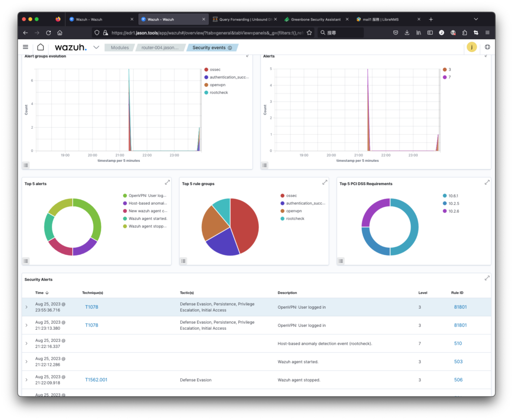Viewport: 513px width, 420px height.
Task: Toggle 10.6.1 PCI DSS legend item
Action: tap(450, 196)
